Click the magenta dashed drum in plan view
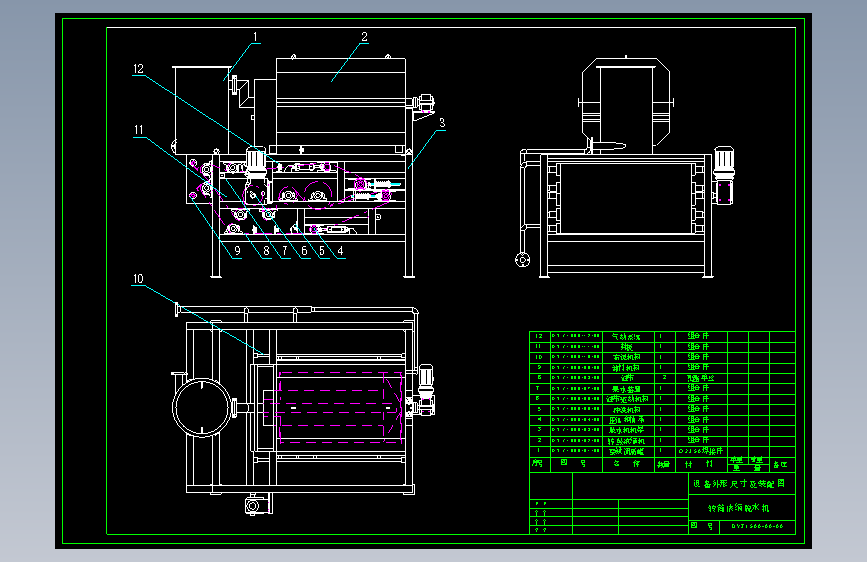The width and height of the screenshot is (867, 562). coord(340,408)
